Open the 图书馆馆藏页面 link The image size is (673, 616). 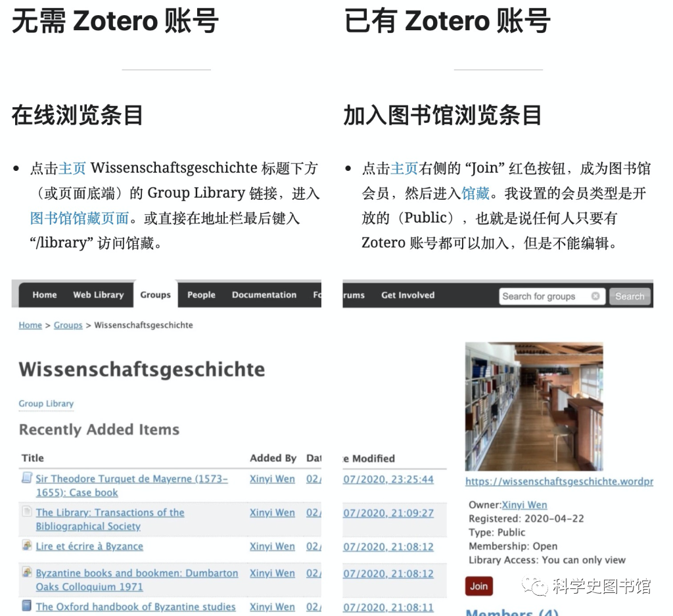point(80,218)
